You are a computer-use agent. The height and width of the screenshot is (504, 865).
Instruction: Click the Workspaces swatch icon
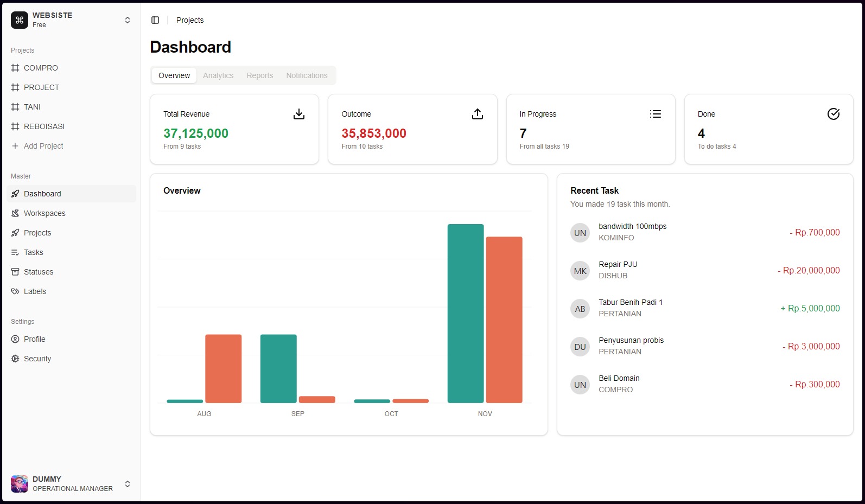pos(15,213)
